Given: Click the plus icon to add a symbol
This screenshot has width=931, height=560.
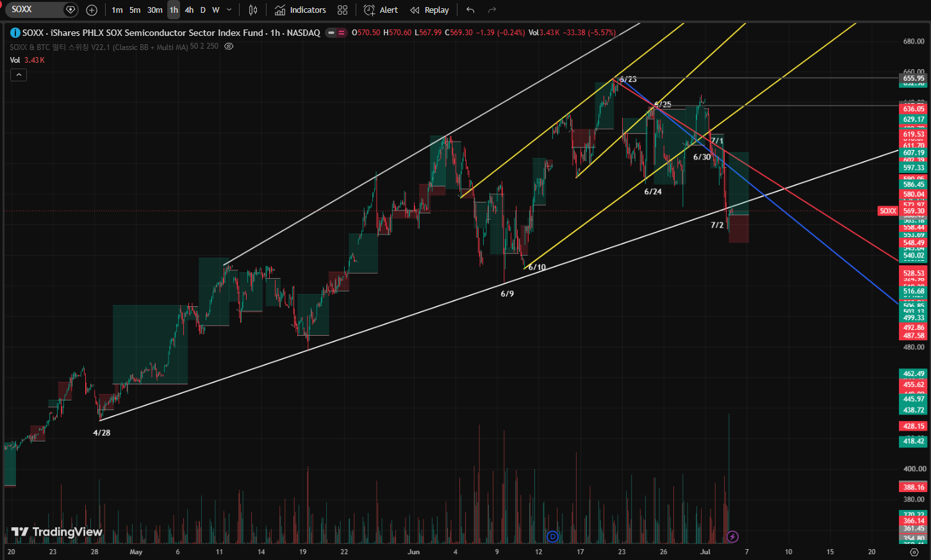Looking at the screenshot, I should click(92, 10).
